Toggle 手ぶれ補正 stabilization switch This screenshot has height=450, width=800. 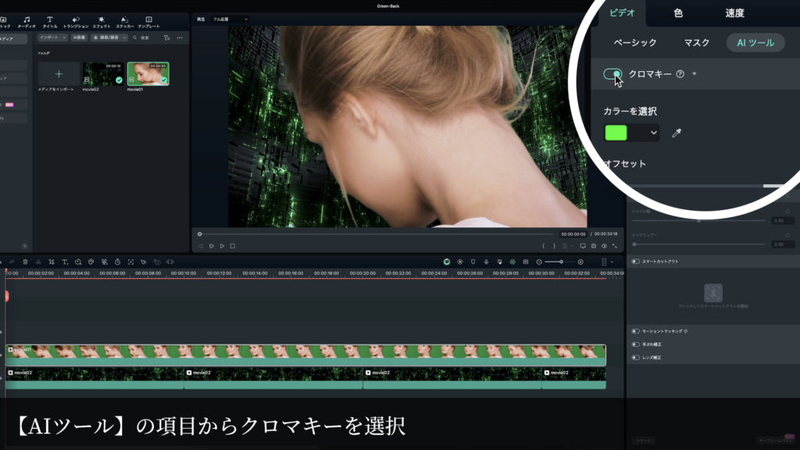click(x=636, y=344)
